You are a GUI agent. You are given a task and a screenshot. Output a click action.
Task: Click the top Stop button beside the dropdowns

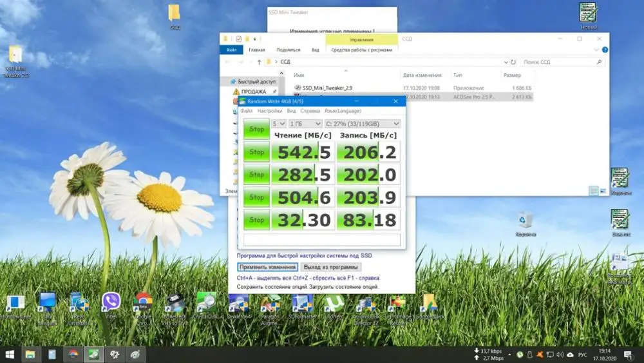[256, 129]
